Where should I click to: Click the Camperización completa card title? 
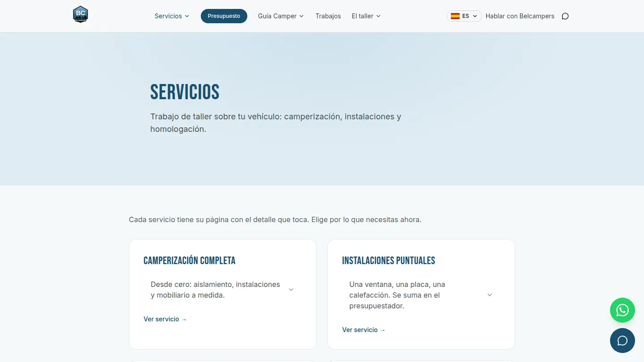point(189,261)
